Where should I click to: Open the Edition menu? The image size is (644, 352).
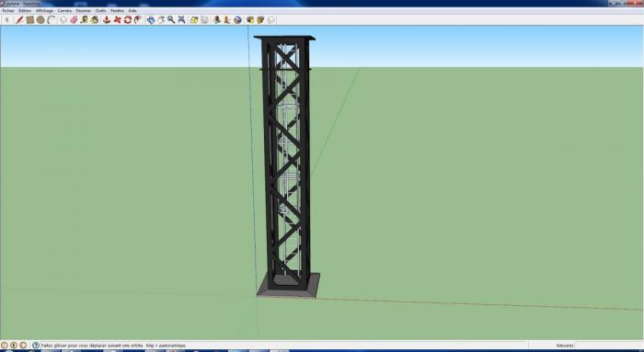(25, 11)
